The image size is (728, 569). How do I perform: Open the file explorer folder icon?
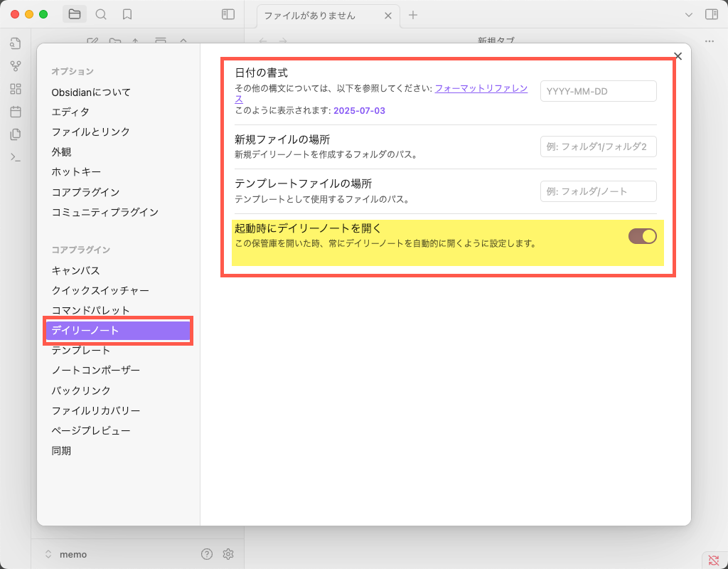[x=74, y=14]
